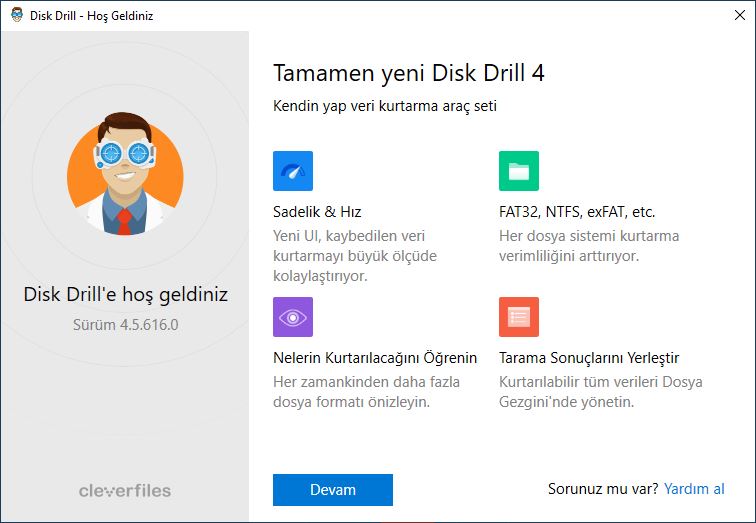Image resolution: width=756 pixels, height=523 pixels.
Task: Click the 'Tamamen yeni Disk Drill 4' heading
Action: tap(409, 73)
